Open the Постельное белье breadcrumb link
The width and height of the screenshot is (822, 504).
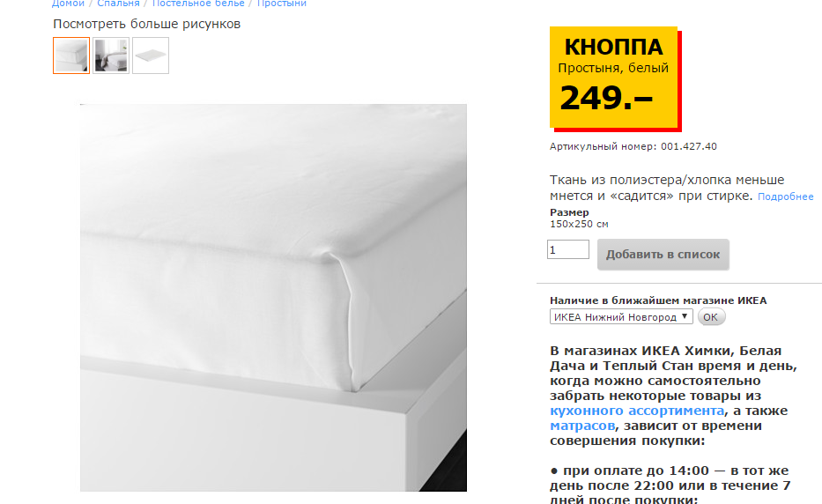198,4
